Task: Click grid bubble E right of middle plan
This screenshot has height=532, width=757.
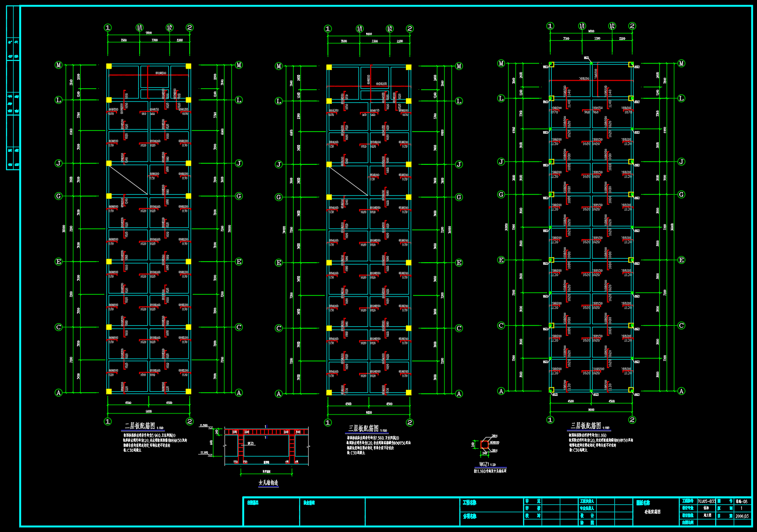Action: coord(459,263)
